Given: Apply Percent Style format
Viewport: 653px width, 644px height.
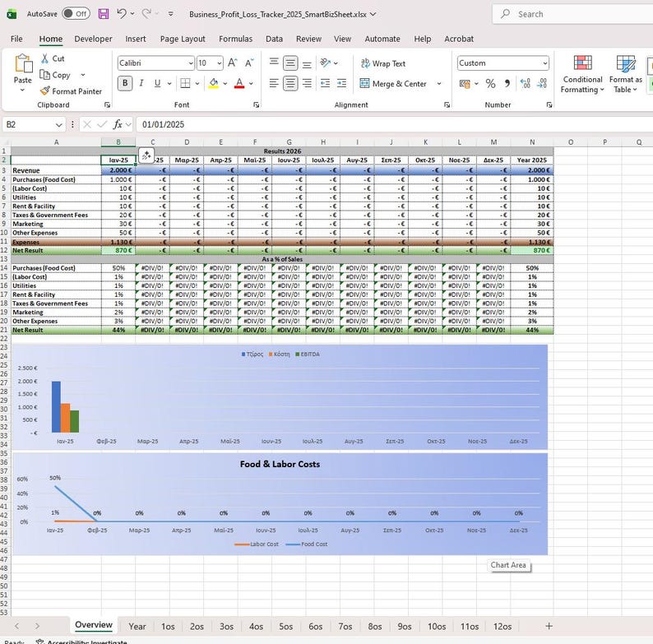Looking at the screenshot, I should (x=491, y=84).
